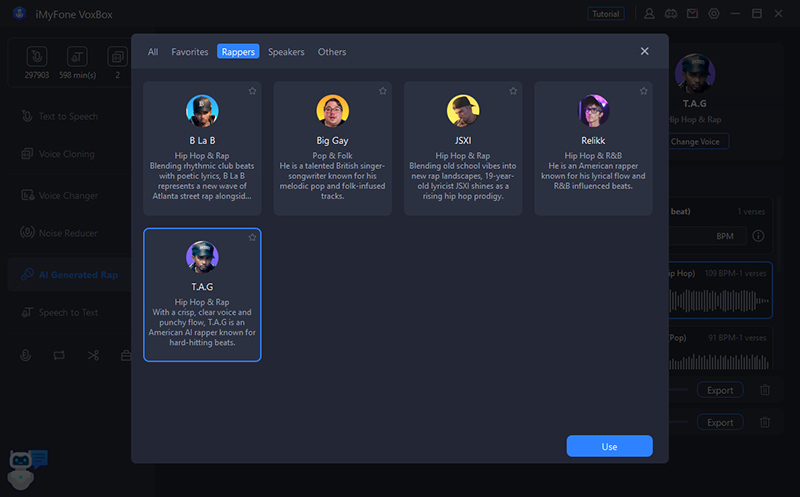
Task: Click the clone count icon showing 2
Action: point(117,57)
